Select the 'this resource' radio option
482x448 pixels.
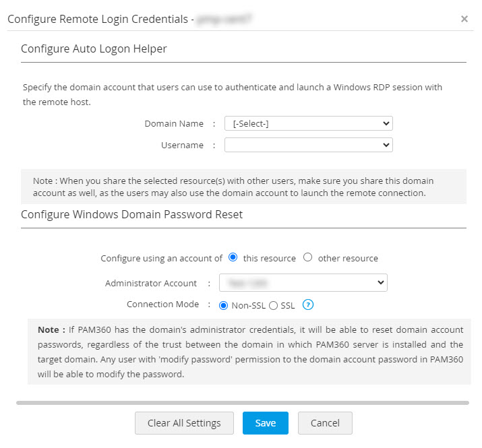(233, 257)
